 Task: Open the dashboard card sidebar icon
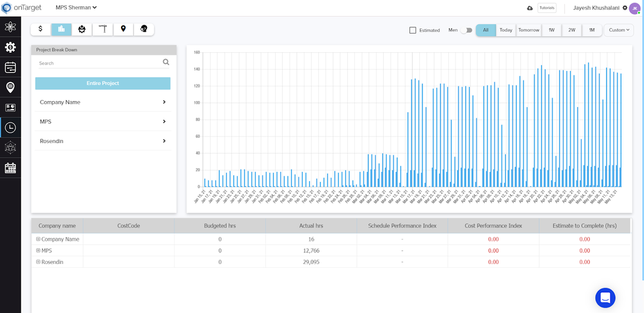(x=10, y=108)
